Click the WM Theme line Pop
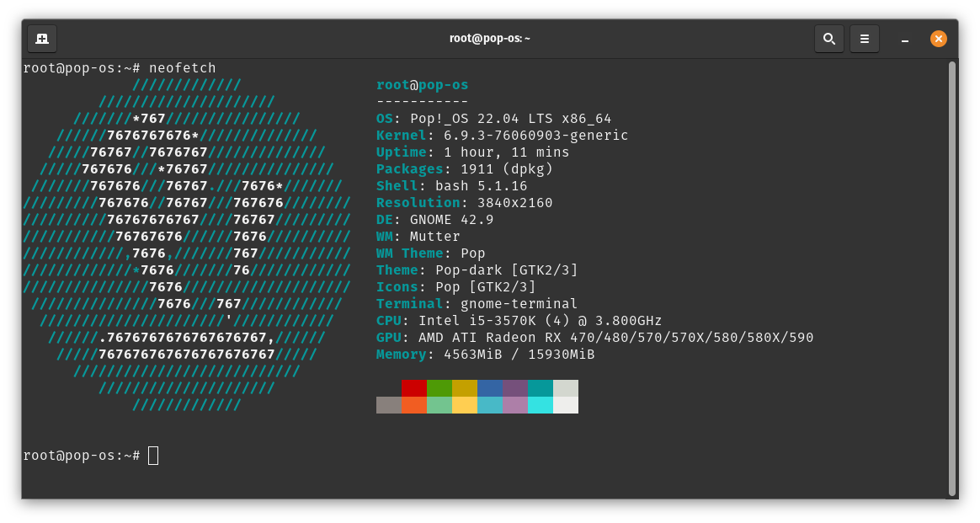The image size is (980, 523). tap(430, 253)
